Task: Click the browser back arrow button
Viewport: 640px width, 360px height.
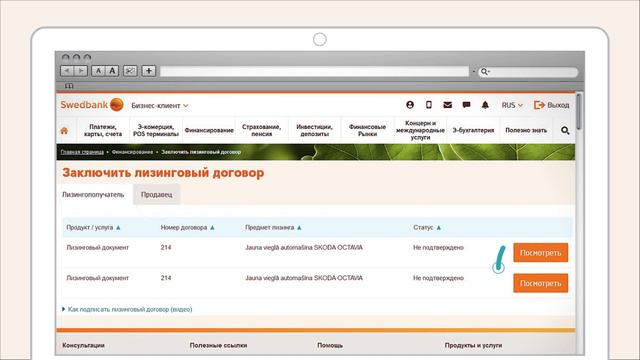Action: (67, 71)
